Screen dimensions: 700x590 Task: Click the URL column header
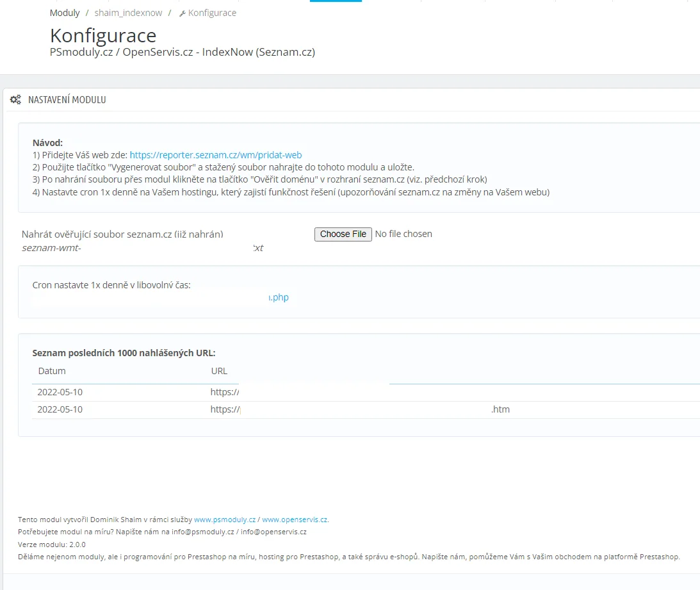219,371
